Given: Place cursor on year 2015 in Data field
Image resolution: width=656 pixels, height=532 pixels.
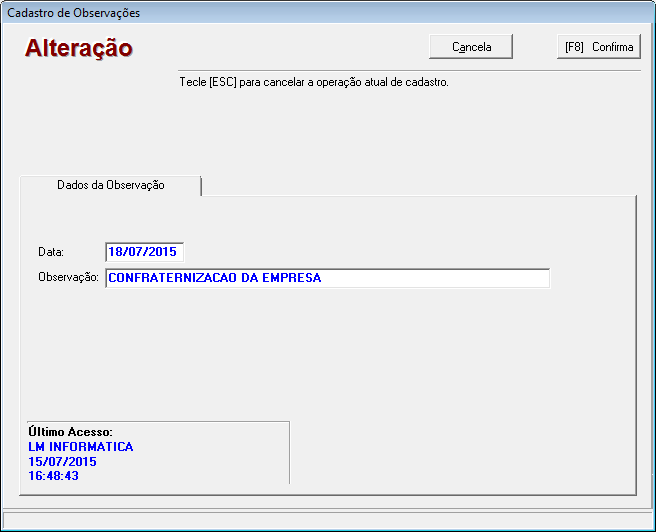Looking at the screenshot, I should pos(162,252).
